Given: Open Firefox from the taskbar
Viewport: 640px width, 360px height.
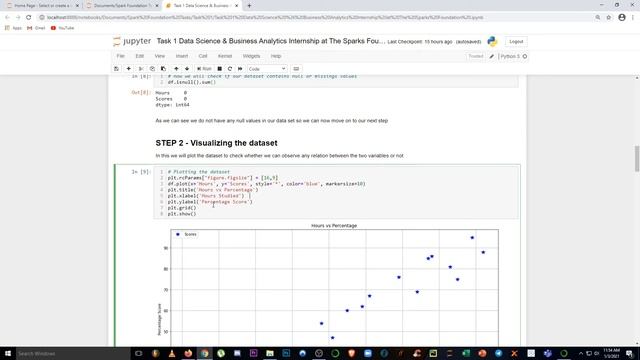Looking at the screenshot, I should pyautogui.click(x=188, y=353).
